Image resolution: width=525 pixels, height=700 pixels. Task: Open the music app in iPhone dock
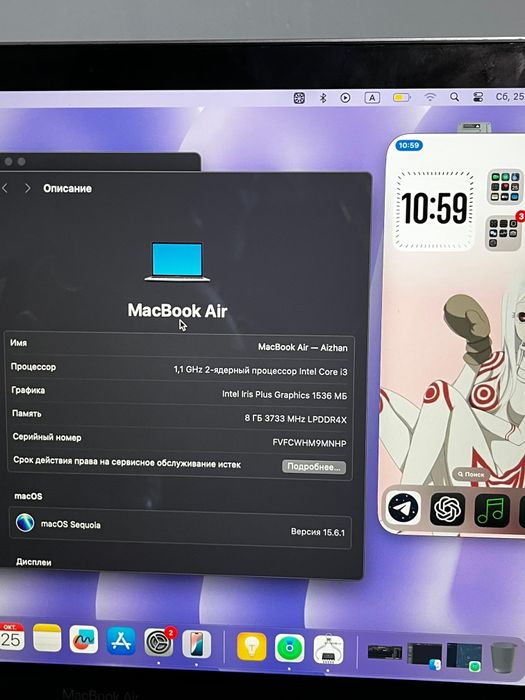point(492,510)
